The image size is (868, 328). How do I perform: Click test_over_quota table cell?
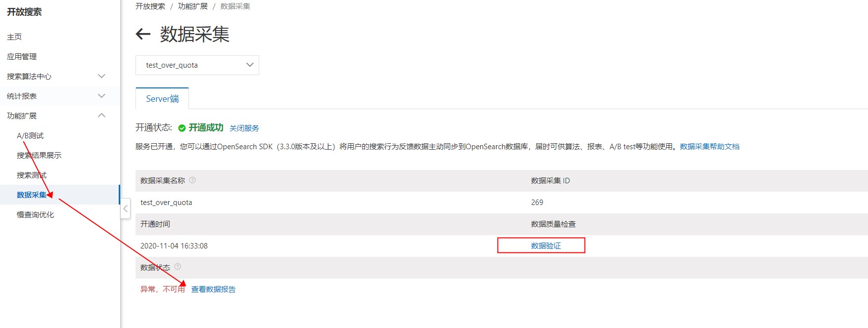[166, 203]
